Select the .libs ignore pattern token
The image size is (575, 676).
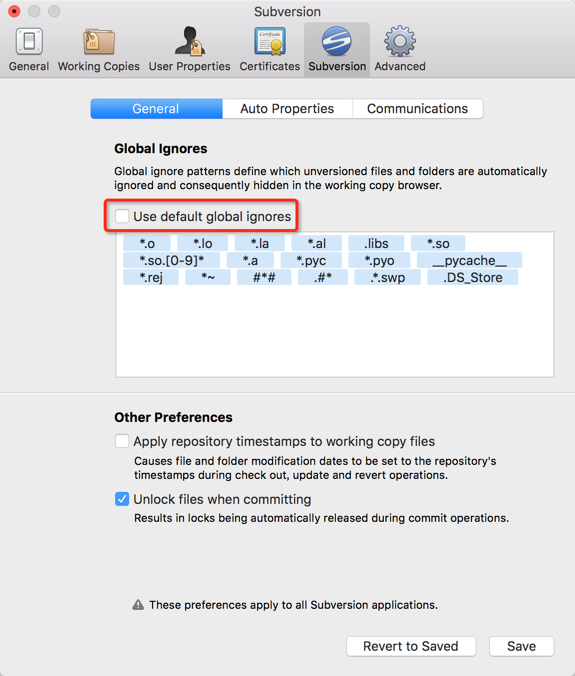coord(376,243)
